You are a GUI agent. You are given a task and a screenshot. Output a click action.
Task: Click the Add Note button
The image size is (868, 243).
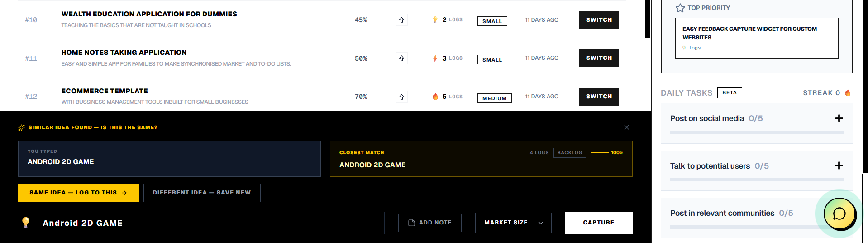click(x=429, y=223)
